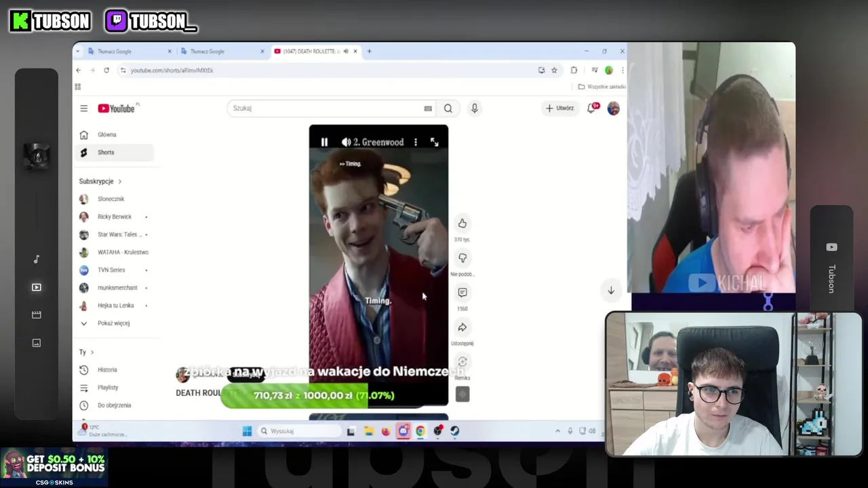Click the overlay video player icon

click(37, 287)
